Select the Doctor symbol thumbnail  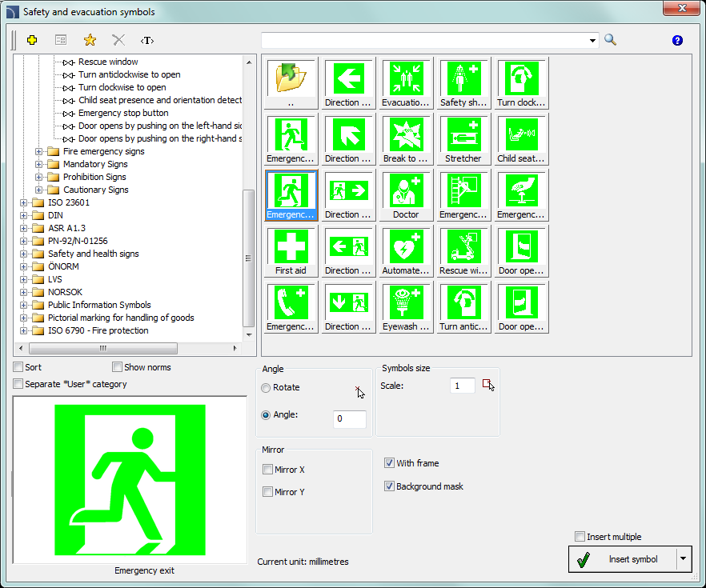click(406, 195)
